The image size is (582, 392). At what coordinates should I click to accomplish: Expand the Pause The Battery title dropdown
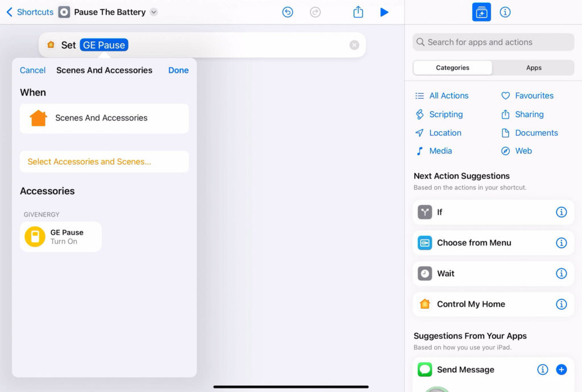153,12
